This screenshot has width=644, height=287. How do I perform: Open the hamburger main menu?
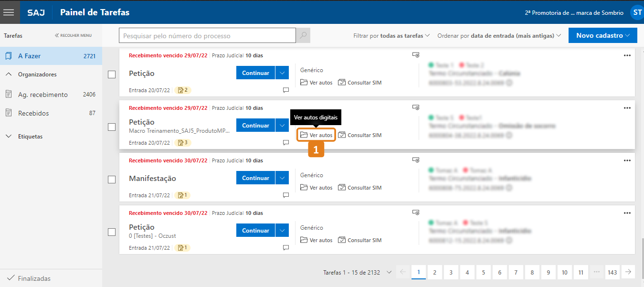(10, 12)
